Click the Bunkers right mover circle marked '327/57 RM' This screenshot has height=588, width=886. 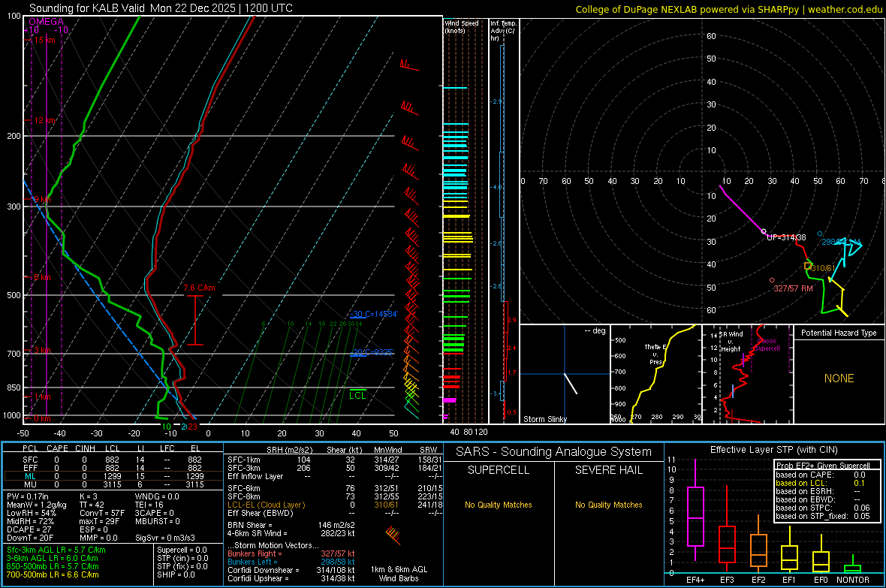773,280
